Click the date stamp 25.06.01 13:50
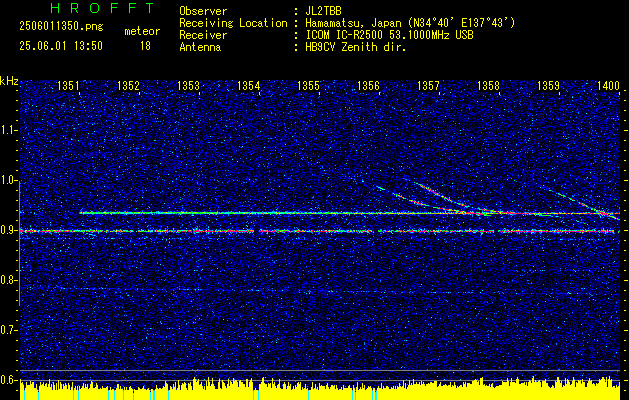 (x=61, y=46)
